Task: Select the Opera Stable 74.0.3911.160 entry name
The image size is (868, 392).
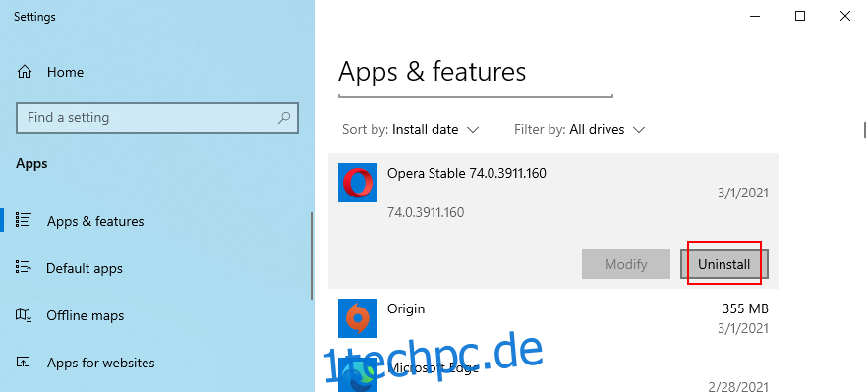Action: pos(467,173)
